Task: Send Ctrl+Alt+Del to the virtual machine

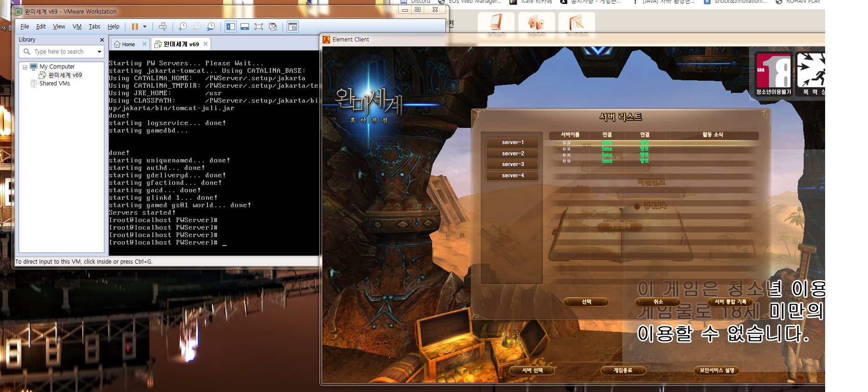Action: 162,27
